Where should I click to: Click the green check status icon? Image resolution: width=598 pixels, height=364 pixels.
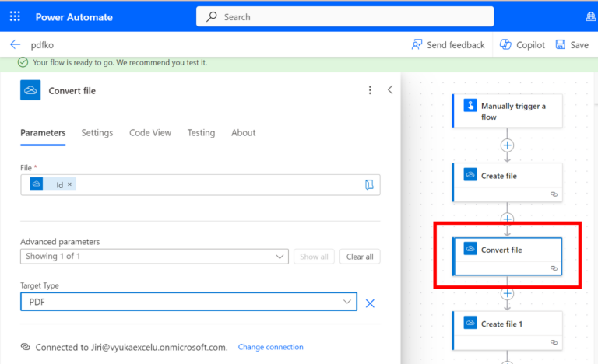click(x=23, y=62)
